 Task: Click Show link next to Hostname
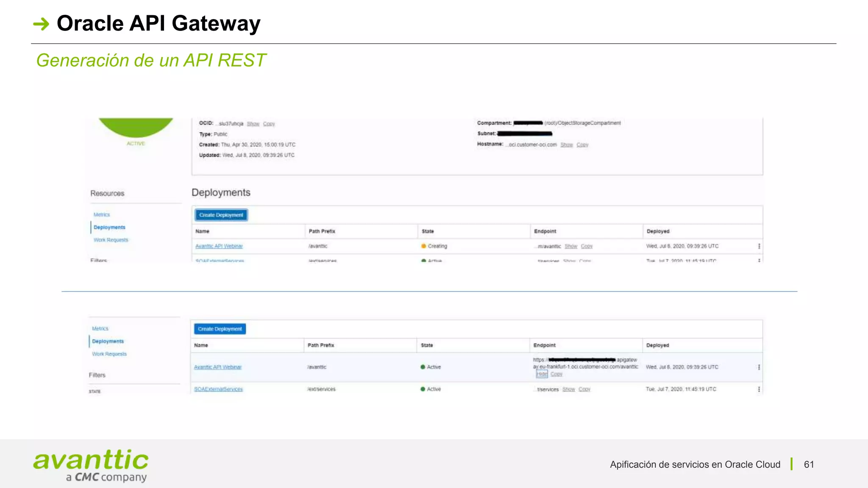[567, 145]
